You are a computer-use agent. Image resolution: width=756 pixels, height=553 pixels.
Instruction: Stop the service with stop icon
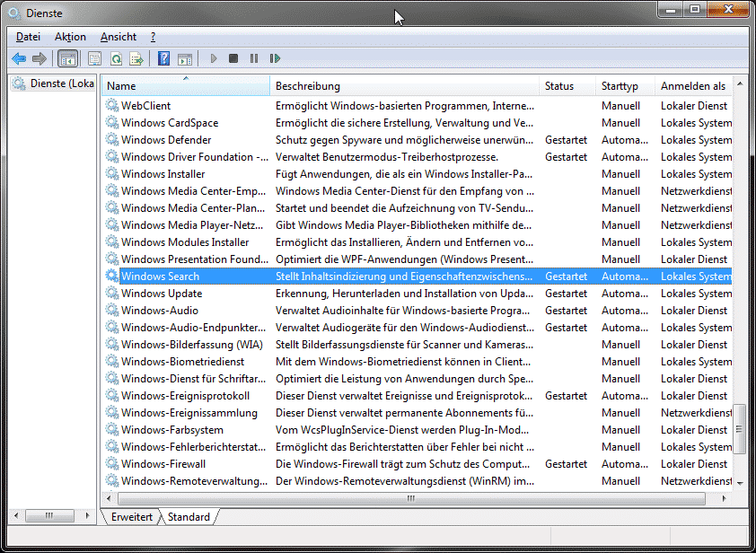pos(233,59)
